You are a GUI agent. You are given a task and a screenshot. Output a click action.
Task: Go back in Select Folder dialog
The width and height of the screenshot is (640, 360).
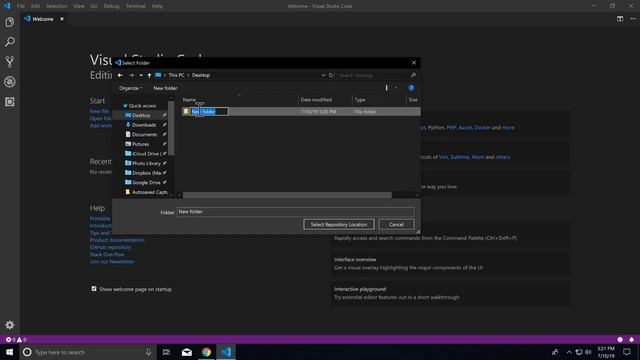coord(120,75)
